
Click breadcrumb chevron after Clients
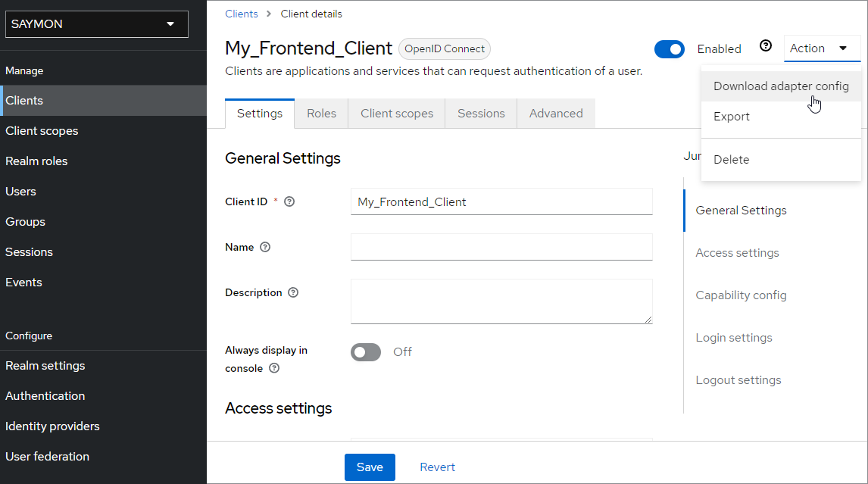click(269, 14)
